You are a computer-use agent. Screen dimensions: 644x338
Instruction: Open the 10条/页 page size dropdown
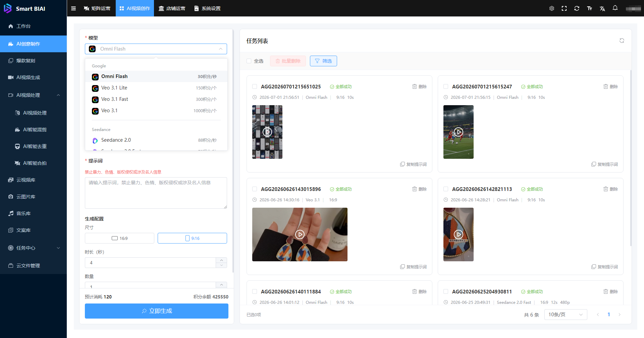coord(566,315)
